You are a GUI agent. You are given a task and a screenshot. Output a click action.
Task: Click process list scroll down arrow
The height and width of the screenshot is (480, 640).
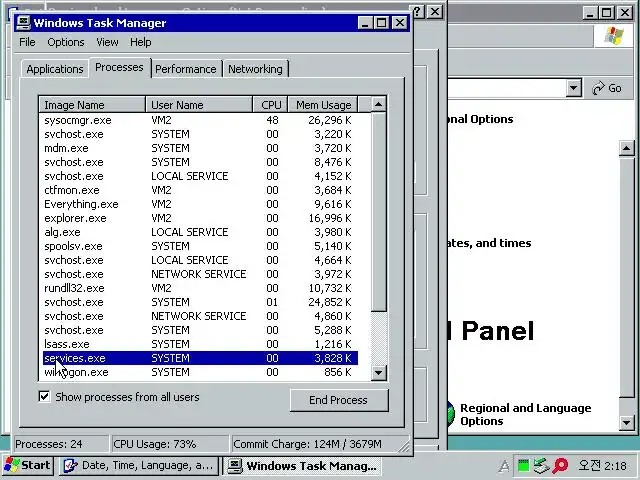pyautogui.click(x=378, y=372)
